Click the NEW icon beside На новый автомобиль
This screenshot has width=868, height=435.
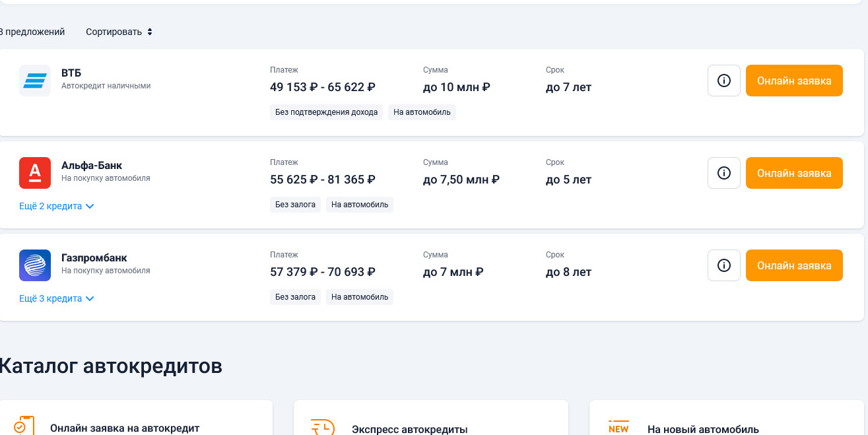click(618, 428)
